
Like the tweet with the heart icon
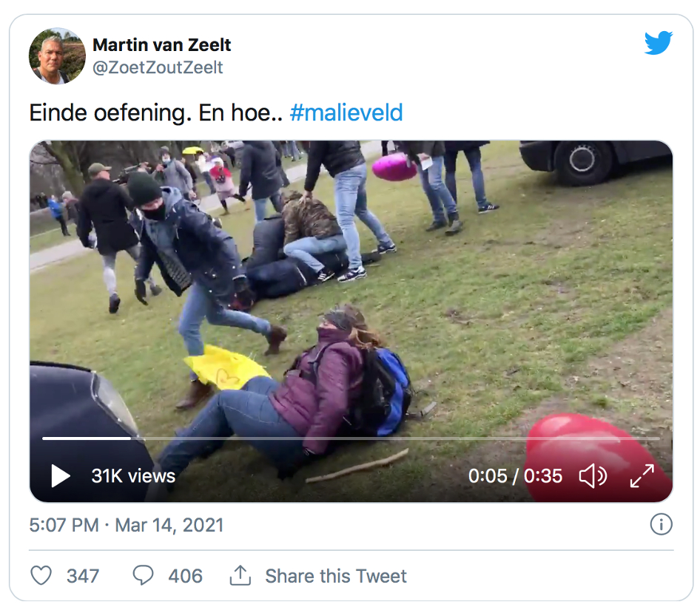tap(41, 576)
